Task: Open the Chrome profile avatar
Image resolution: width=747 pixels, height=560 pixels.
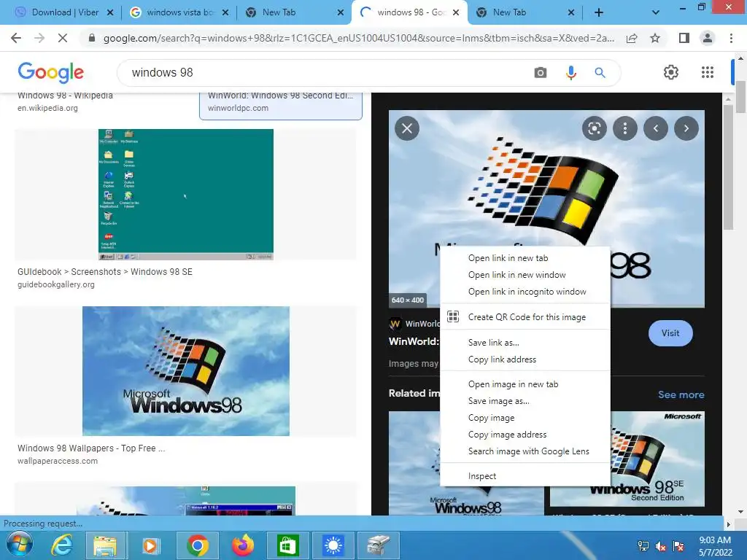Action: (x=708, y=38)
